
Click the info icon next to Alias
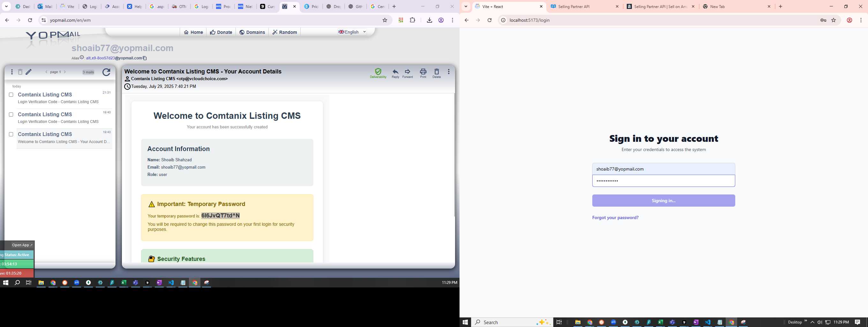82,58
